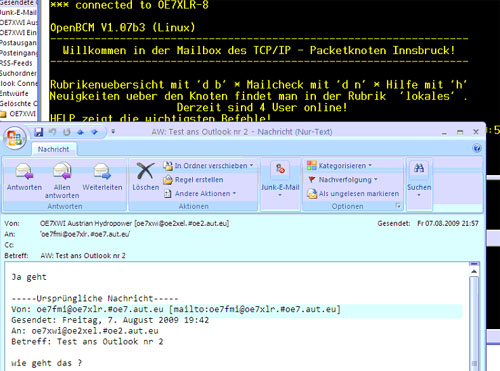Open Optionen group dialog launcher

coord(398,206)
